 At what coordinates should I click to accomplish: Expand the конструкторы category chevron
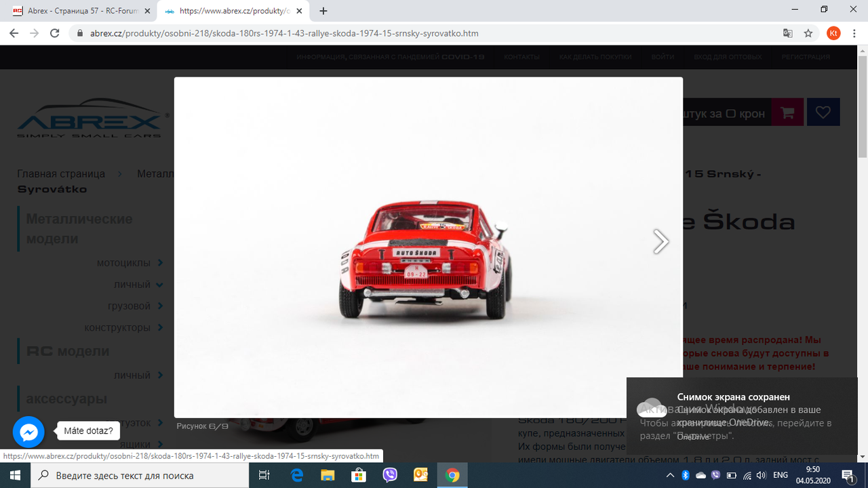tap(160, 327)
